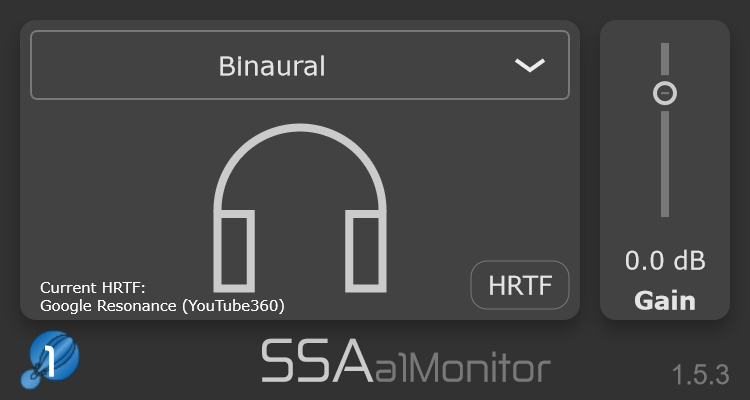Screen dimensions: 750x400
Task: Click the version number 1.5.3
Action: pos(701,375)
